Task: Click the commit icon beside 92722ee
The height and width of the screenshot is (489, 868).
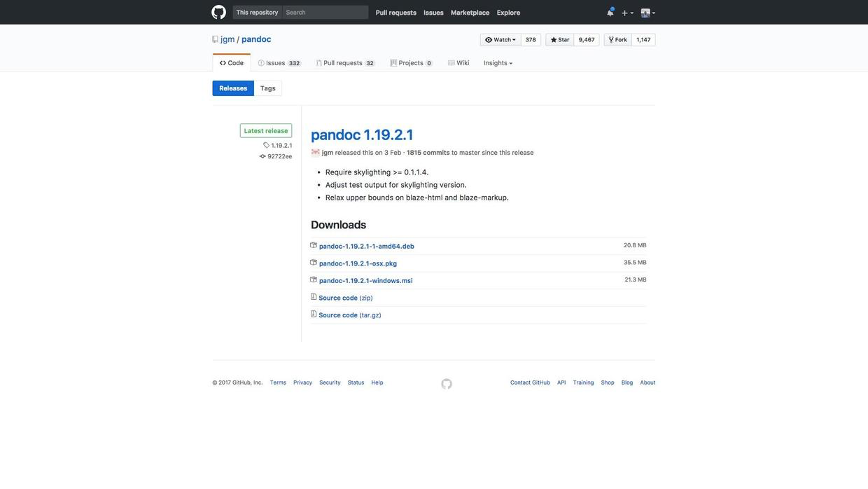Action: 262,156
